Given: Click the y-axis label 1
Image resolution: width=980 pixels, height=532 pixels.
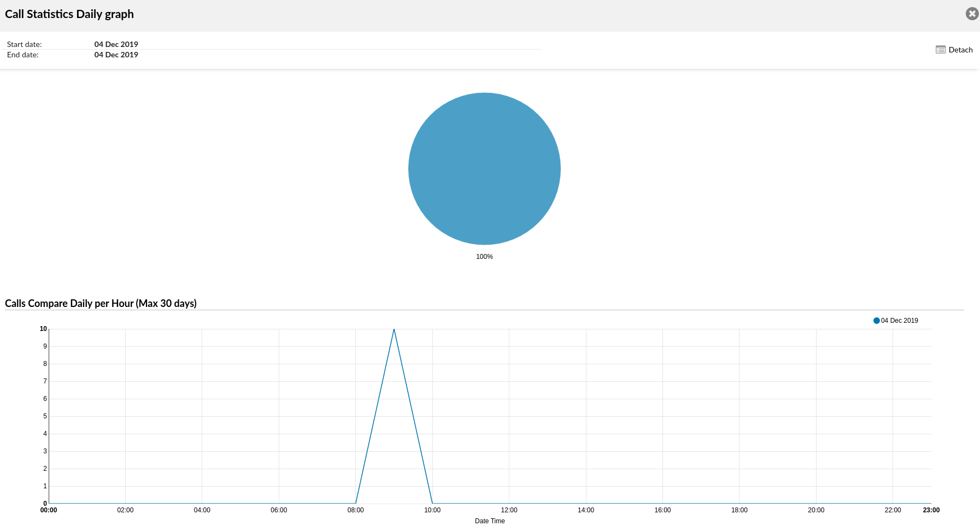Looking at the screenshot, I should [x=45, y=486].
